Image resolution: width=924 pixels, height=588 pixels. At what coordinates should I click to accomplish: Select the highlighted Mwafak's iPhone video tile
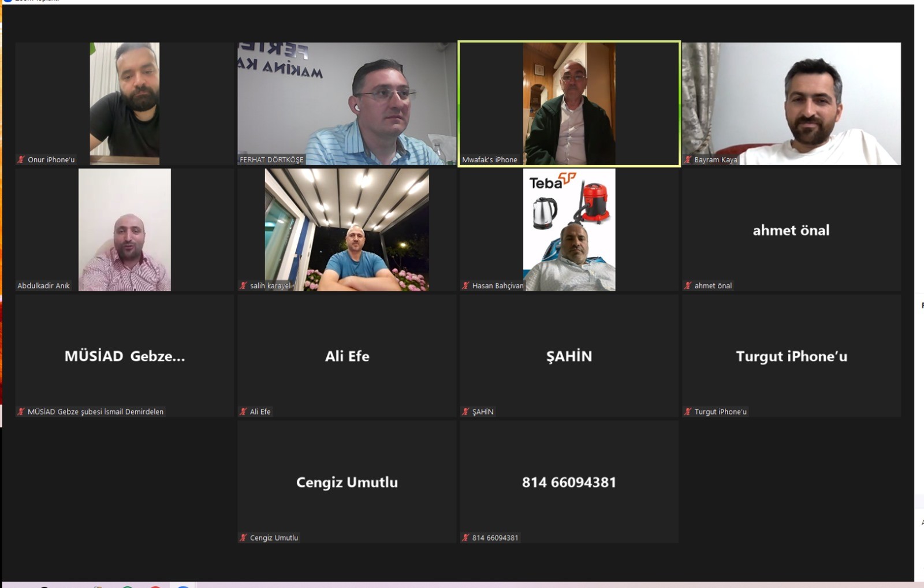[569, 103]
